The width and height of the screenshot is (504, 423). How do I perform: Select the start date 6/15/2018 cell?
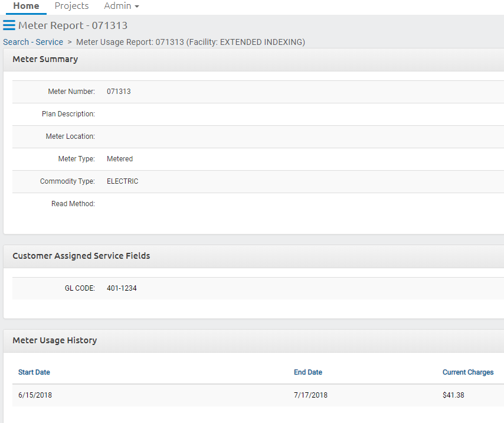point(35,395)
